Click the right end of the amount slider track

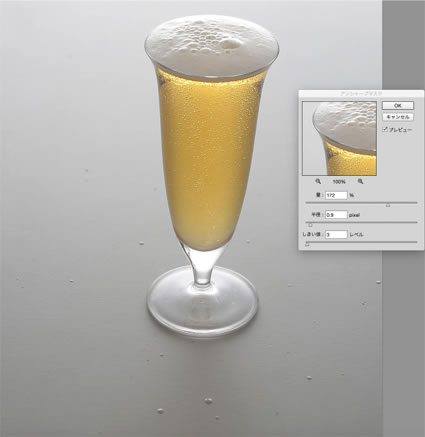coord(416,202)
